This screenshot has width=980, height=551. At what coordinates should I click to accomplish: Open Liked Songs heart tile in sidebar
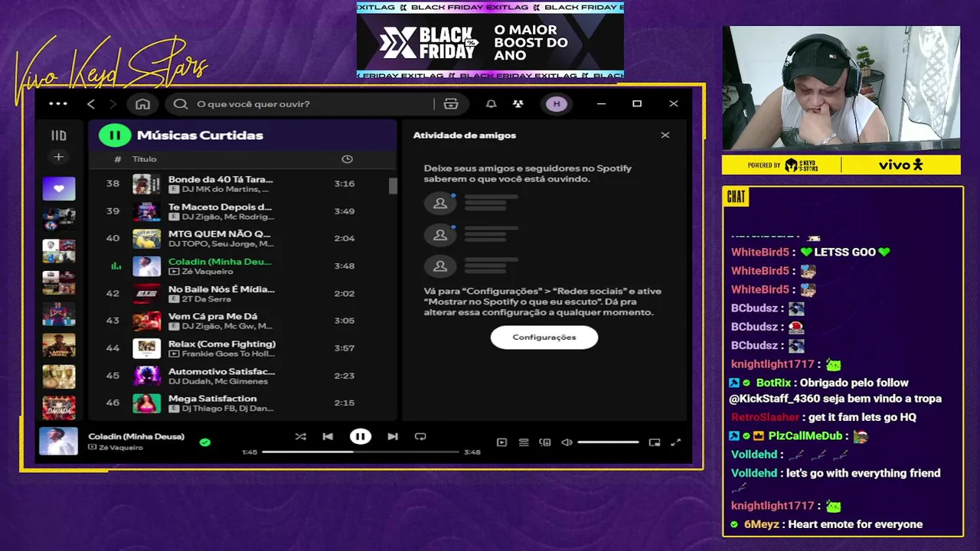click(x=59, y=188)
